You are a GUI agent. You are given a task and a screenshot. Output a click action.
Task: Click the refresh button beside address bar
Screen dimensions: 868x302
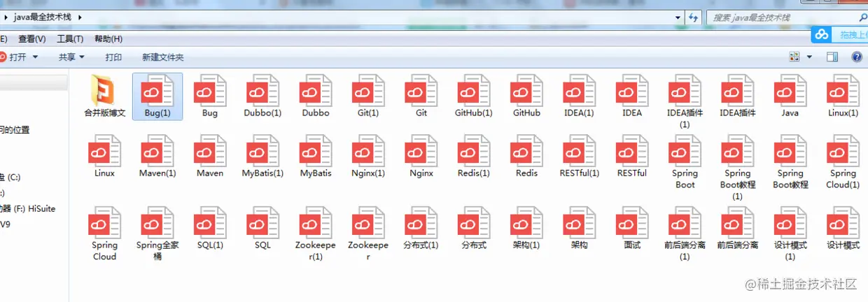(694, 17)
